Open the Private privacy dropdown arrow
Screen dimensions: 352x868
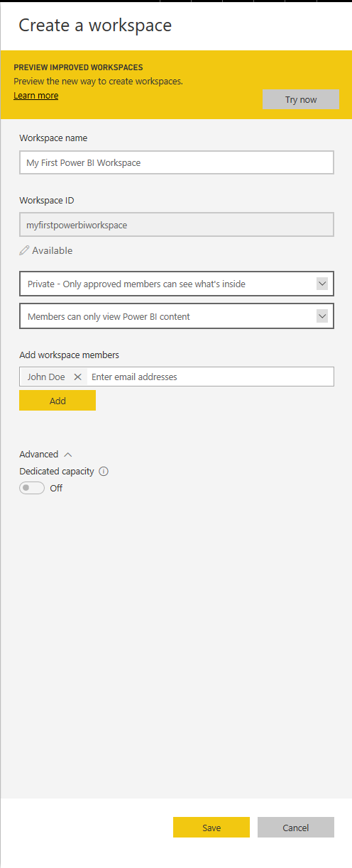322,284
